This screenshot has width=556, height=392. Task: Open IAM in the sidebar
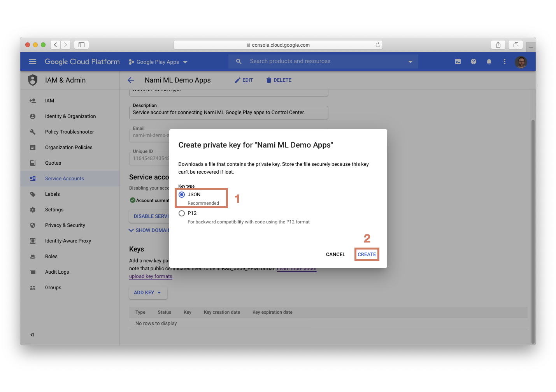[x=70, y=101]
